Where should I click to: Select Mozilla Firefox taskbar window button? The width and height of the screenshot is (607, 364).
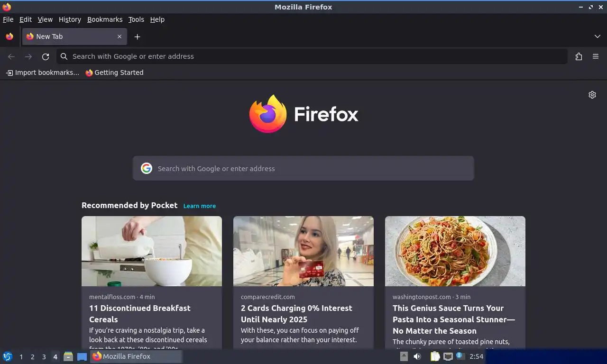[136, 356]
